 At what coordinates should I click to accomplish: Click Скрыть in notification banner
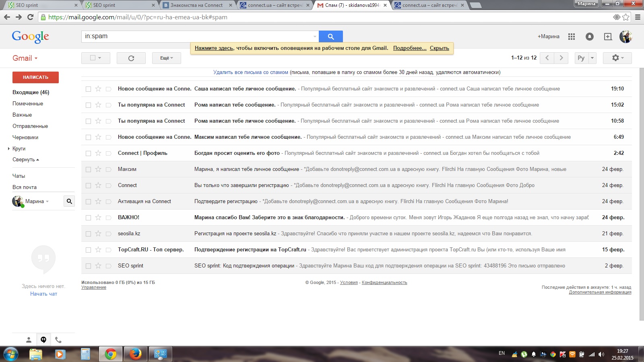[x=440, y=48]
